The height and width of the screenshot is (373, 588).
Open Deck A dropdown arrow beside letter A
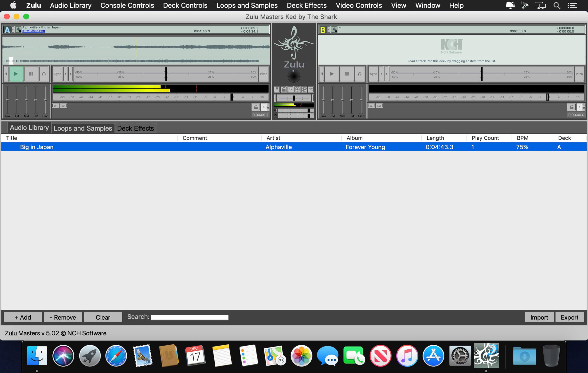13,30
